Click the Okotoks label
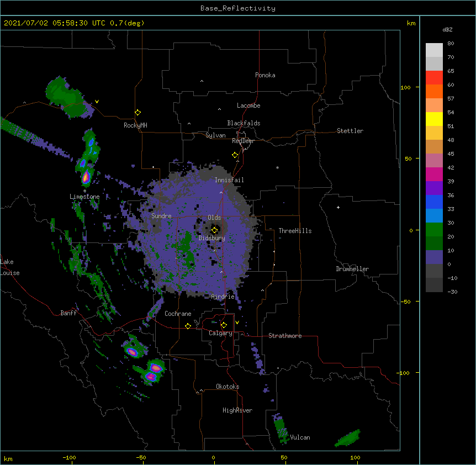This screenshot has height=465, width=476. click(228, 387)
